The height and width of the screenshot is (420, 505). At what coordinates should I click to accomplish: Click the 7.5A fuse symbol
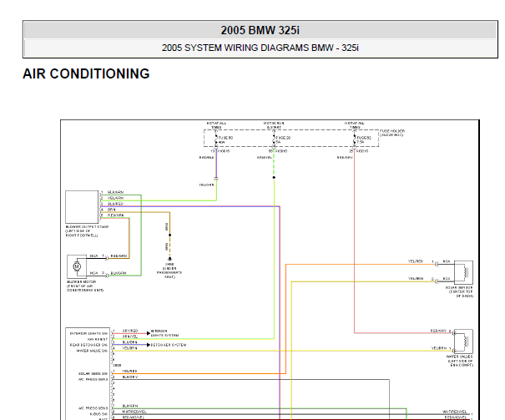(354, 139)
